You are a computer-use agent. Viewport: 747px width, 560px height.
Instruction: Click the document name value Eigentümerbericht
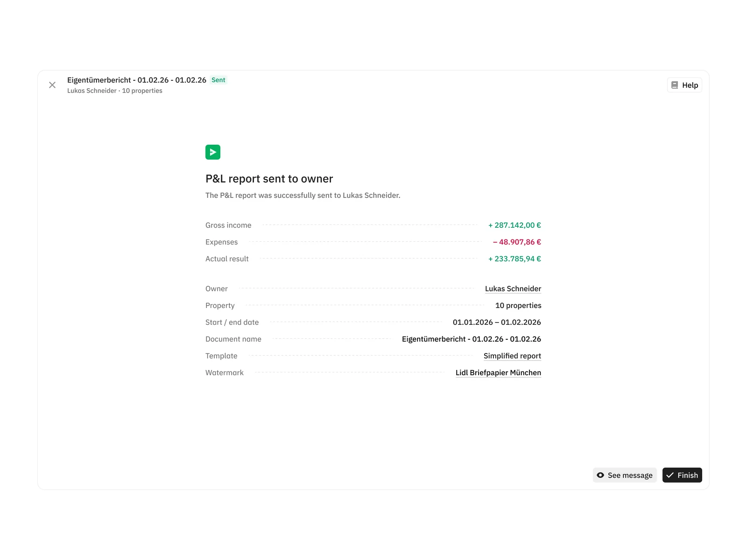tap(472, 339)
